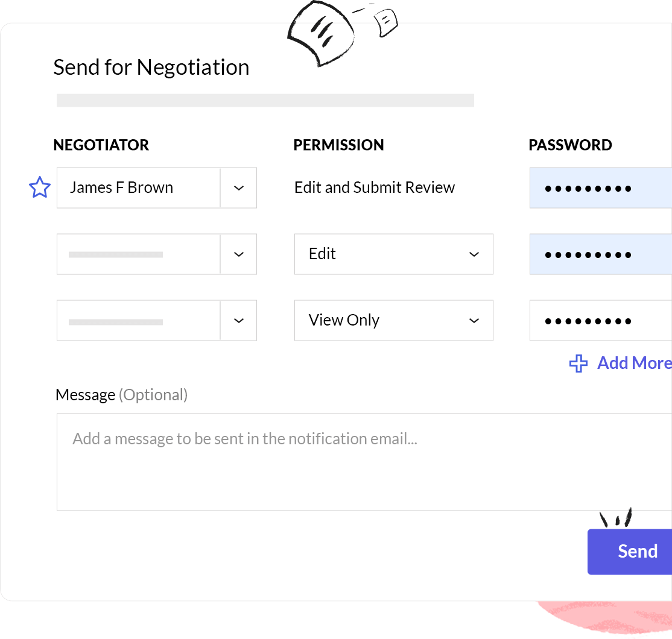The width and height of the screenshot is (672, 639).
Task: Click the Send for Negotiation title
Action: [151, 67]
